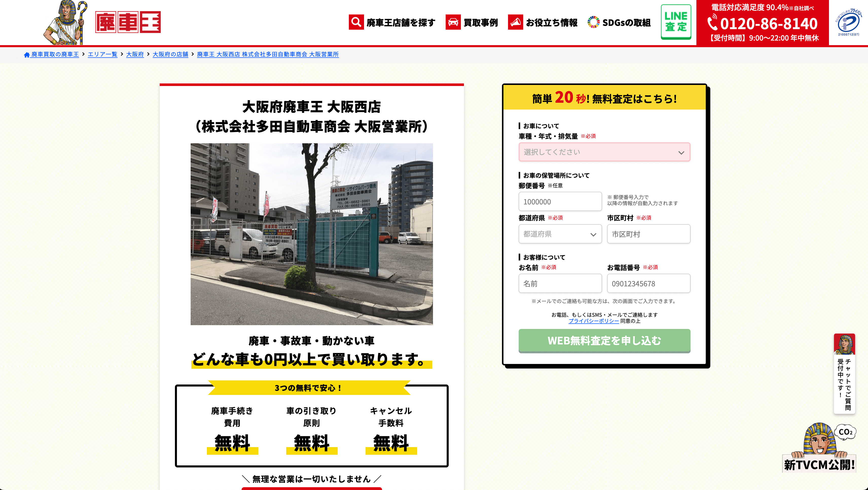Focus the 郵便番号 input field

pyautogui.click(x=560, y=202)
